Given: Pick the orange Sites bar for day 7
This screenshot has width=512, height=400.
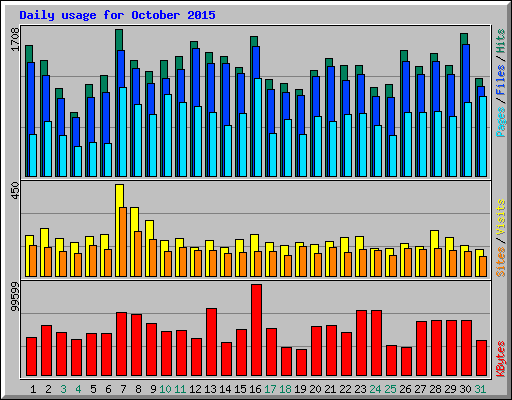Looking at the screenshot, I should (123, 242).
